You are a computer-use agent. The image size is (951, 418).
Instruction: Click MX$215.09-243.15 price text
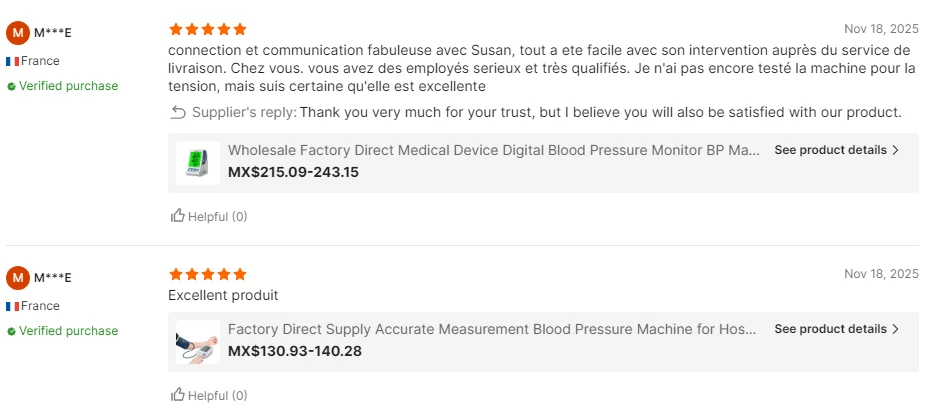[293, 172]
